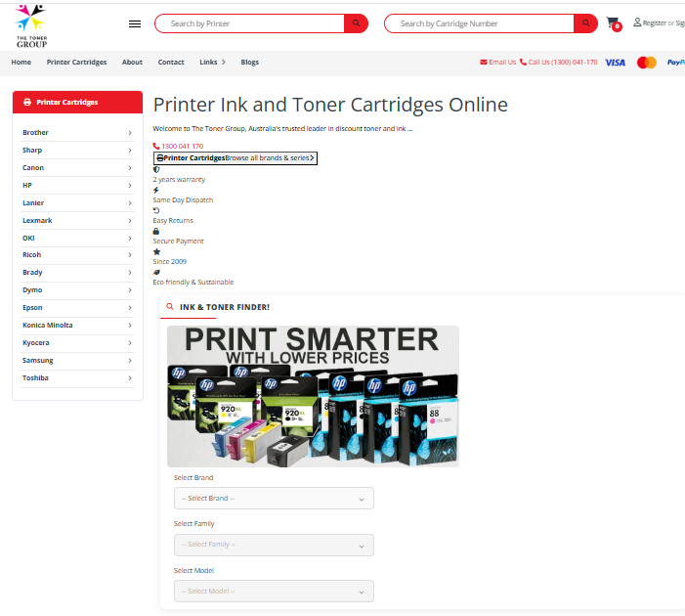685x616 pixels.
Task: Click the Visa payment icon
Action: [615, 63]
